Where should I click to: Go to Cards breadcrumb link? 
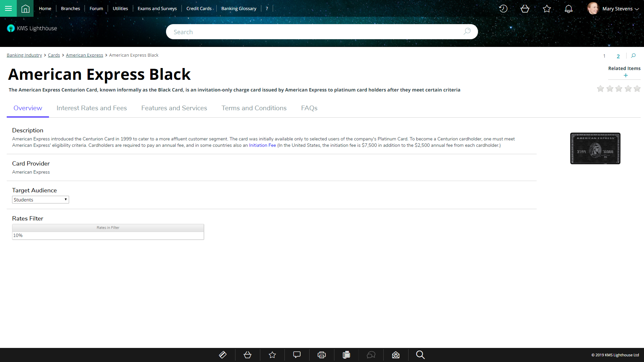[54, 55]
